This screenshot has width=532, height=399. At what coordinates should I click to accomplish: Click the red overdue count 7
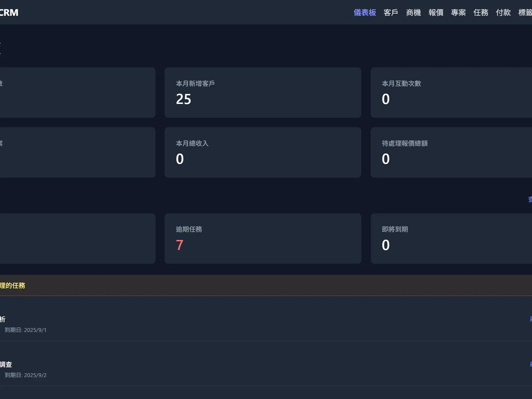tap(180, 245)
